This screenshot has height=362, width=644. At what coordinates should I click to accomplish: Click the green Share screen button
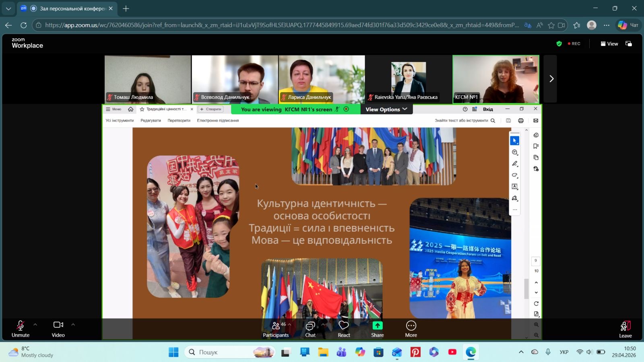pyautogui.click(x=377, y=329)
